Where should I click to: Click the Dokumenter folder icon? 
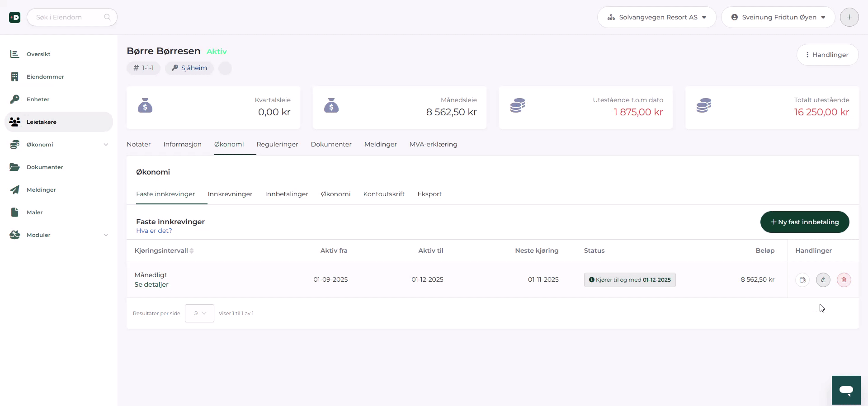tap(14, 167)
